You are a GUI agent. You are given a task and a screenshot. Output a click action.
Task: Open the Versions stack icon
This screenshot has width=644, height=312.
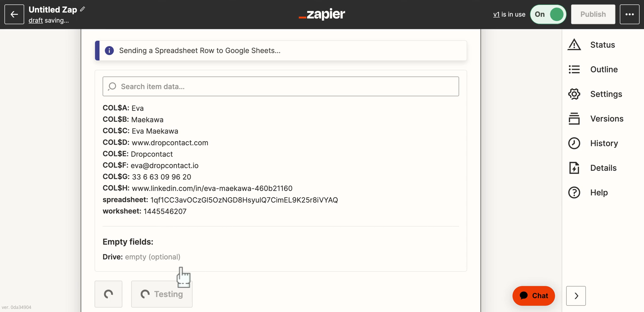[574, 119]
